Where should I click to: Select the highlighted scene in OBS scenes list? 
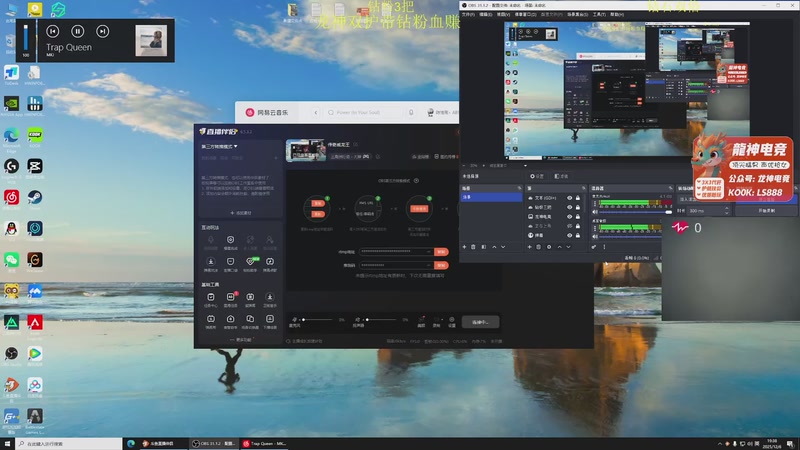coord(491,197)
